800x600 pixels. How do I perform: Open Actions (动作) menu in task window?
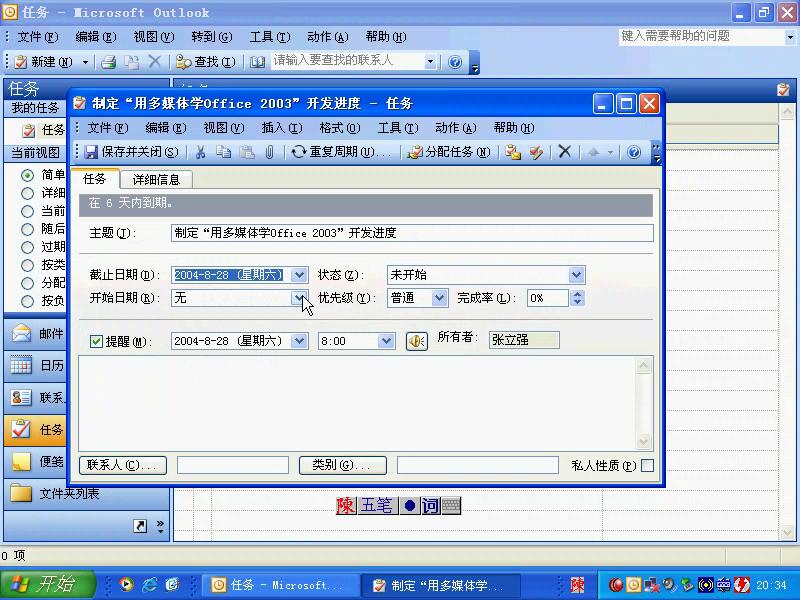click(x=456, y=128)
